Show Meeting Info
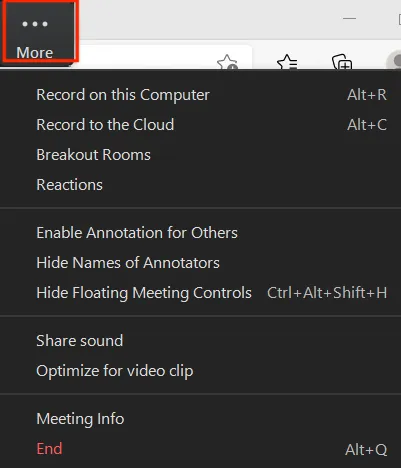 point(200,419)
